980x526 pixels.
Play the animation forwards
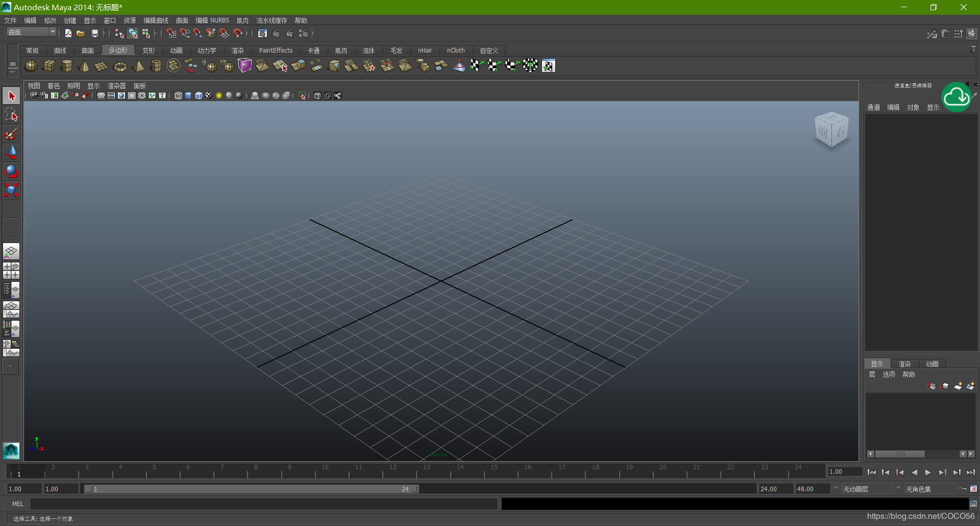(928, 472)
